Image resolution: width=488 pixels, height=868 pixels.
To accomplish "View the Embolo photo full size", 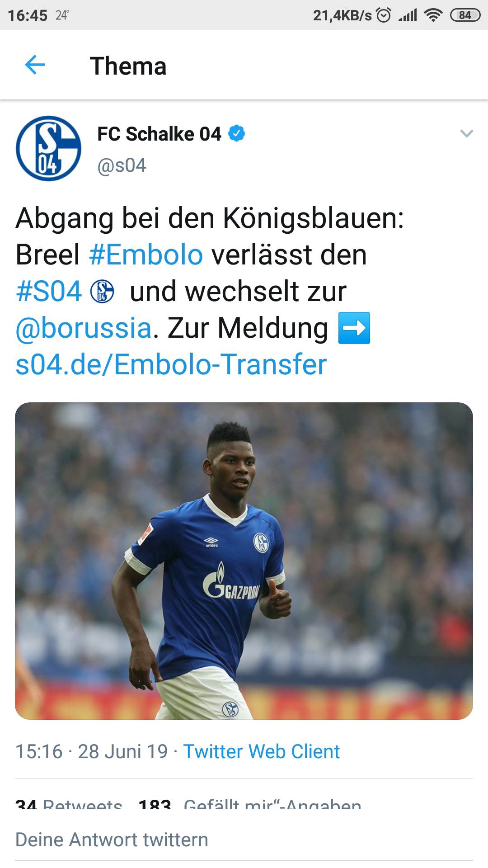I will tap(244, 561).
